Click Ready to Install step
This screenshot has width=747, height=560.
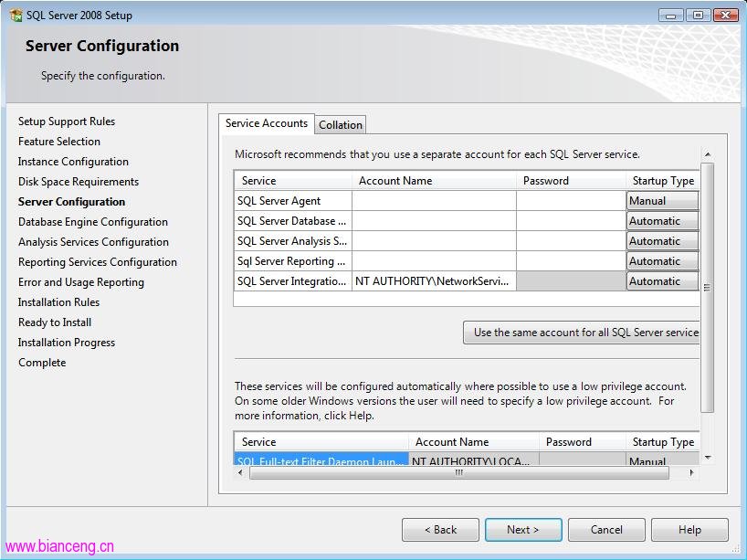tap(55, 322)
